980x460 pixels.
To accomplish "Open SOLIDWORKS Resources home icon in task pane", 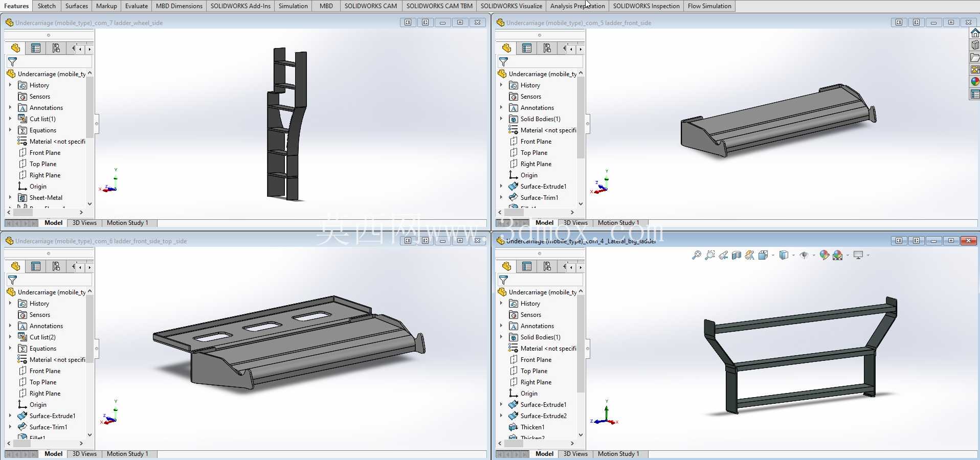I will (975, 33).
